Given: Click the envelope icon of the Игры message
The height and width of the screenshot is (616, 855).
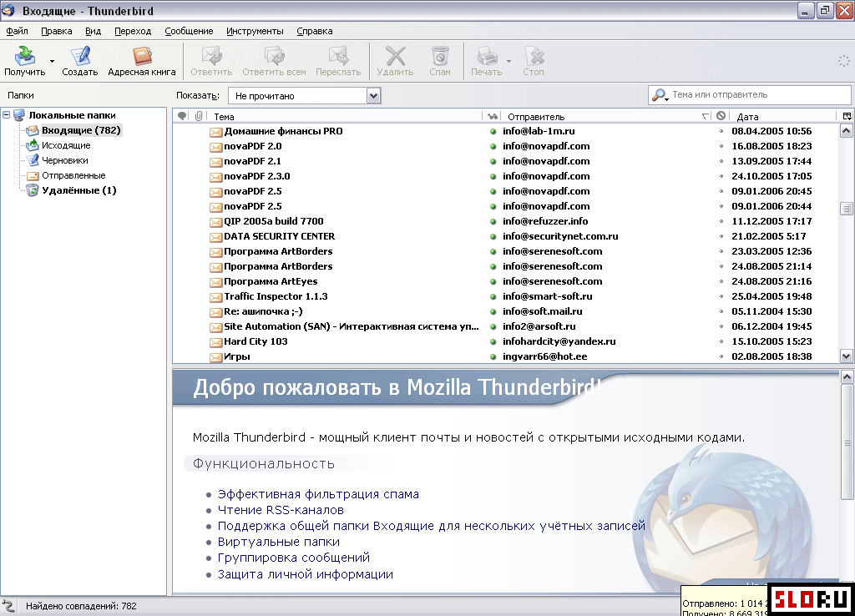Looking at the screenshot, I should coord(216,357).
